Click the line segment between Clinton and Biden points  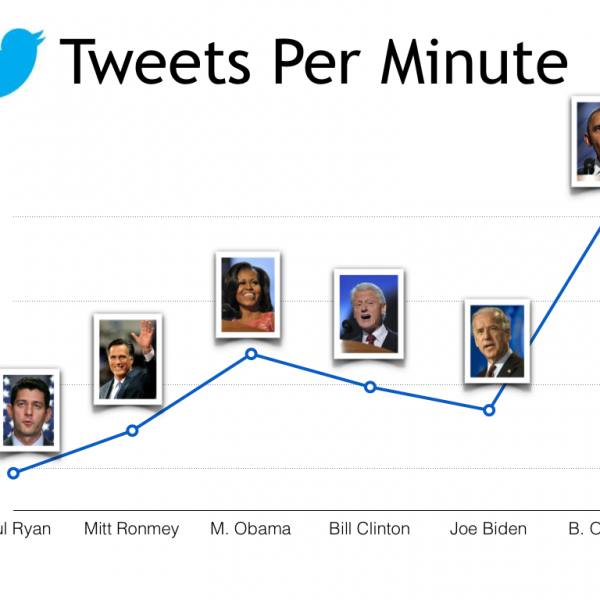pos(430,399)
